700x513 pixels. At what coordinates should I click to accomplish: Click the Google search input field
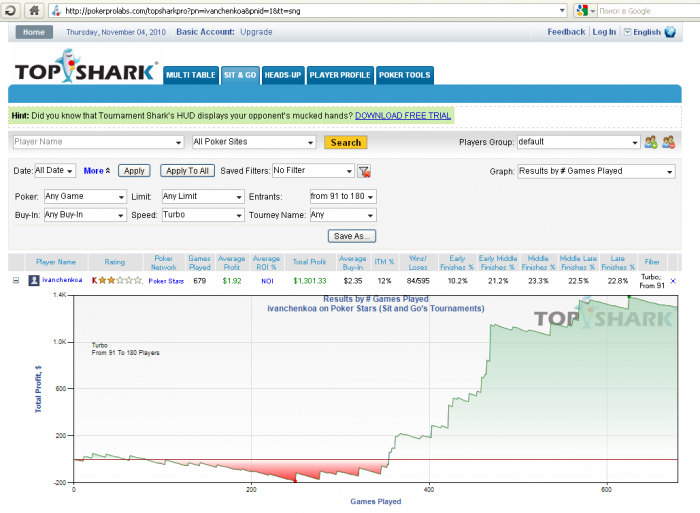coord(647,11)
